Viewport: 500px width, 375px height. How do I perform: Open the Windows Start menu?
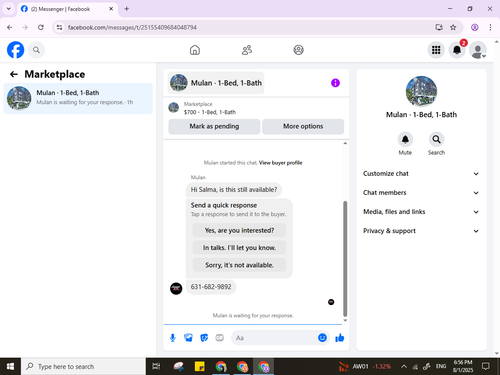10,367
